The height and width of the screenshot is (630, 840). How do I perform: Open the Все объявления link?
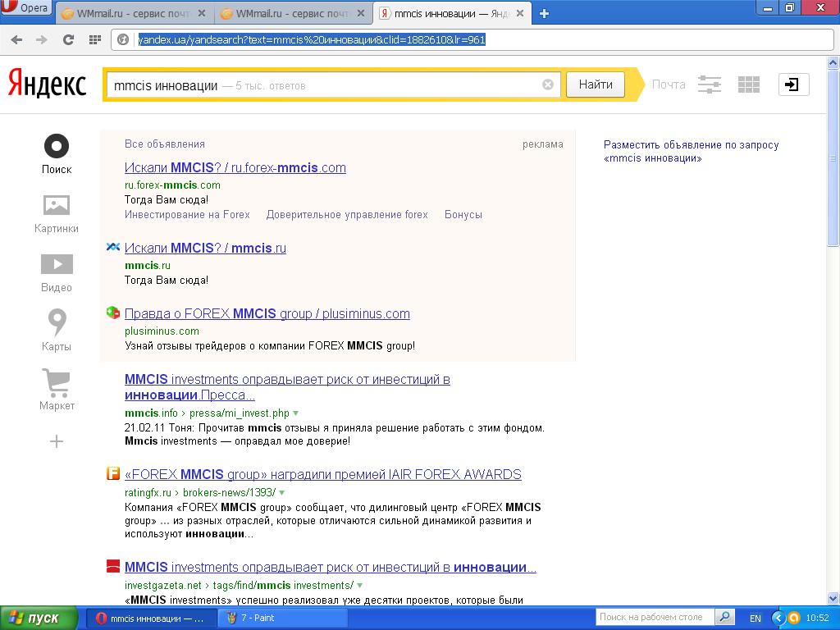point(164,144)
